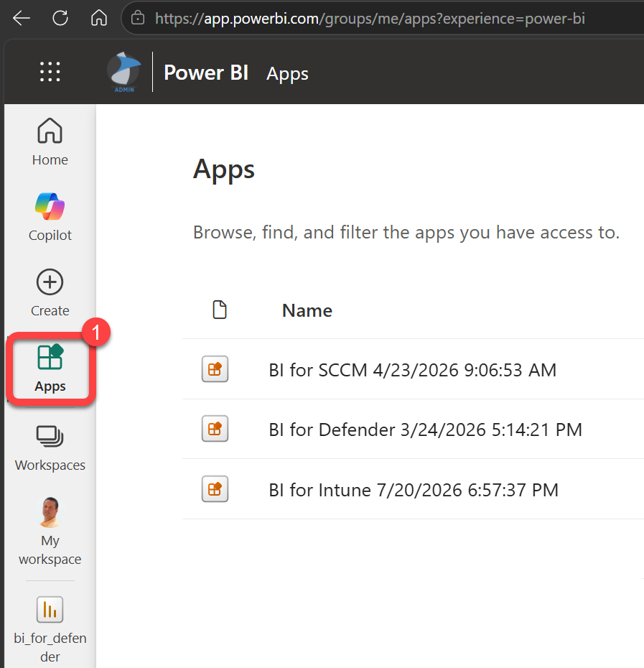Select Apps in the left navigation
Screen dimensions: 644x668
50,368
